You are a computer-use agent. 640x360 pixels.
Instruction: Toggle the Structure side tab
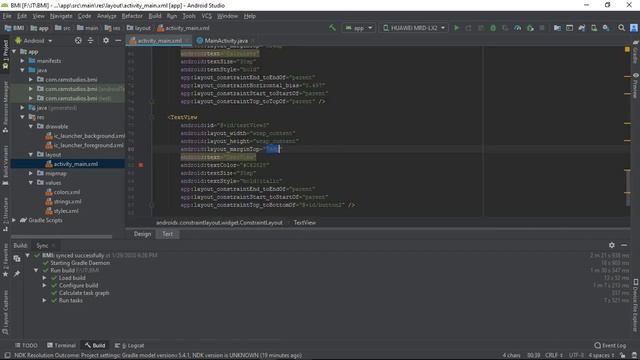[x=5, y=214]
